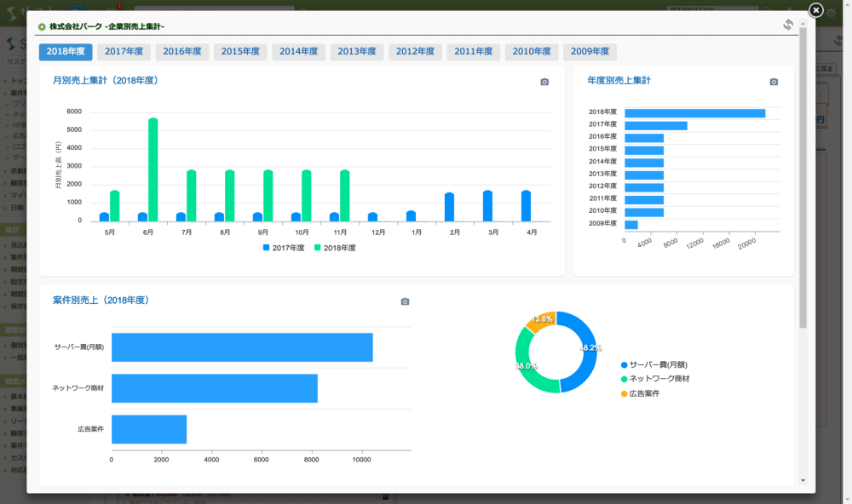852x504 pixels.
Task: Select the 2012年度 tab
Action: (415, 52)
